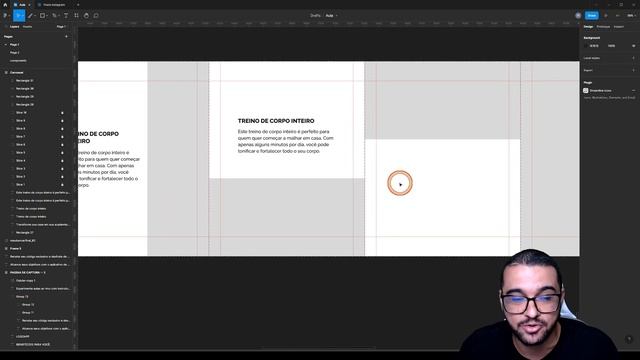Open the Figma main menu
Viewport: 640px width, 360px height.
point(5,16)
